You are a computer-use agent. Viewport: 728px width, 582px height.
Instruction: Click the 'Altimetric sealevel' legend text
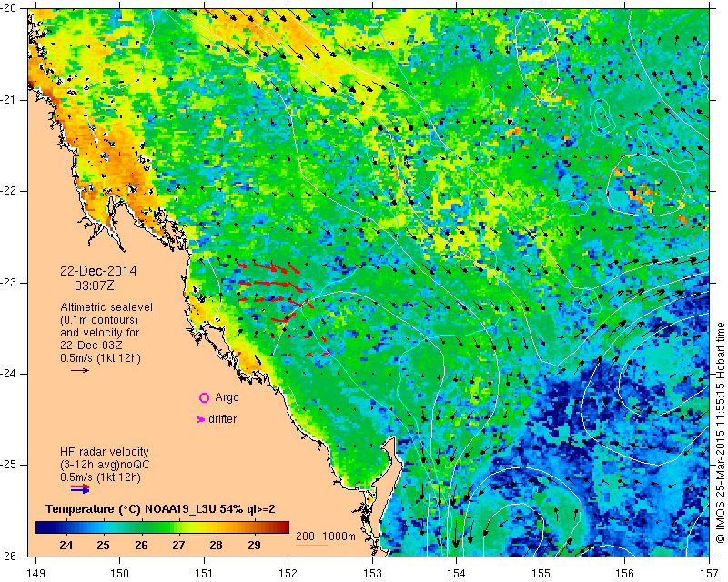(x=106, y=307)
